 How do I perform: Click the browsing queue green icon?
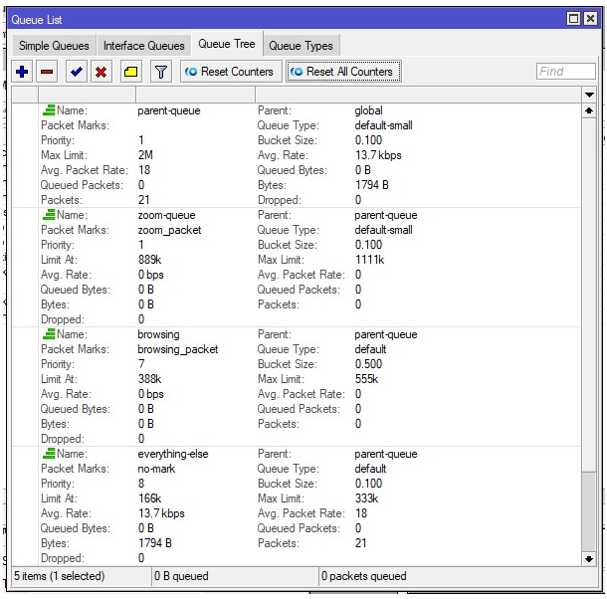48,334
